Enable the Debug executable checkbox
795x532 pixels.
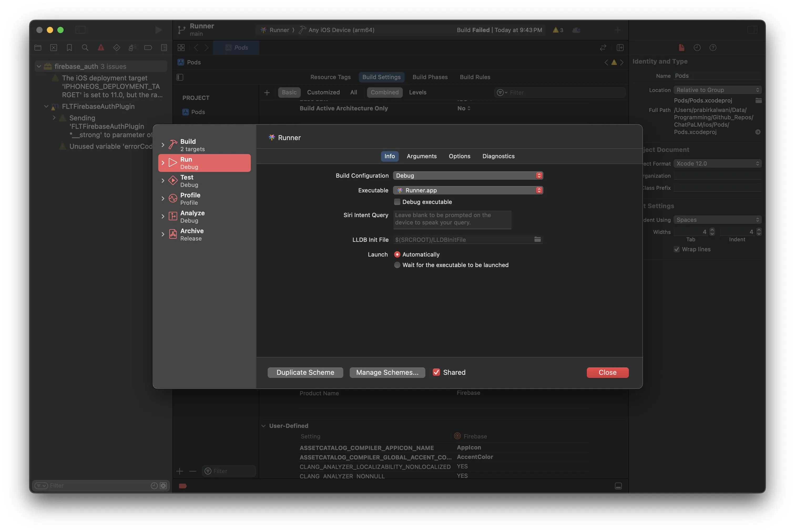pyautogui.click(x=397, y=202)
